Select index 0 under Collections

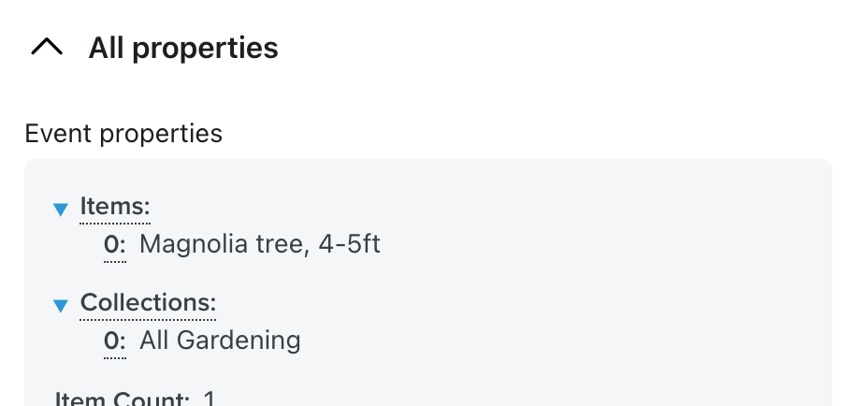[x=114, y=341]
